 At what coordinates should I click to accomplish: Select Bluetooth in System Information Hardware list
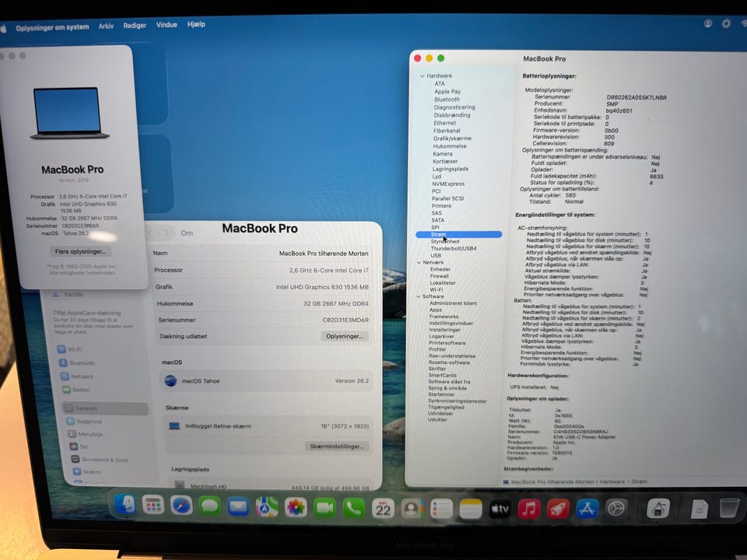(x=447, y=100)
